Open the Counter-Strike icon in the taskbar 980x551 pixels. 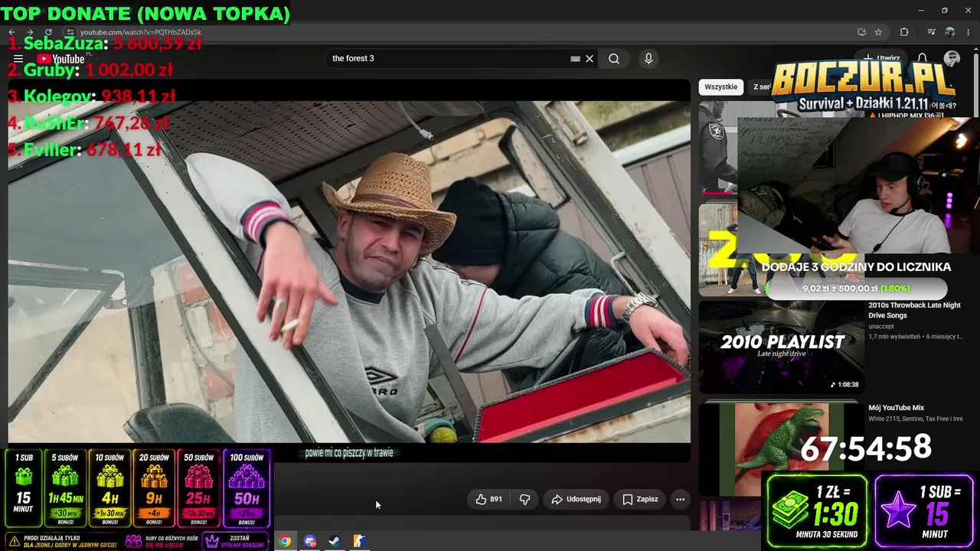[358, 541]
